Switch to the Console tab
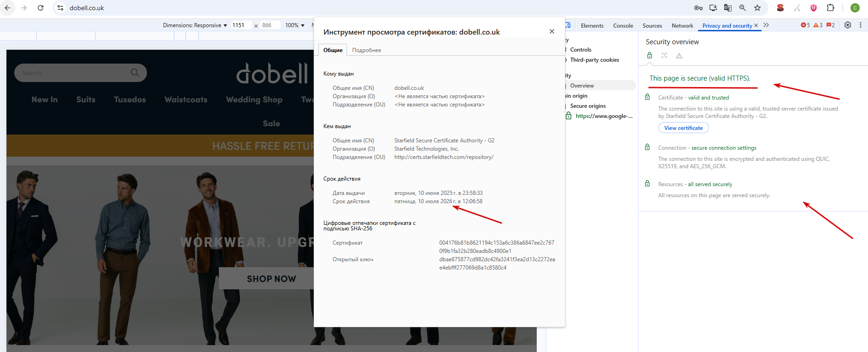 tap(623, 26)
